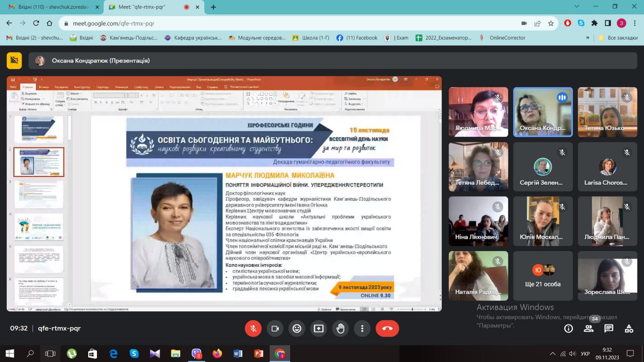This screenshot has height=362, width=644.
Task: Click the Оксана Кондратюк video tile
Action: (543, 112)
